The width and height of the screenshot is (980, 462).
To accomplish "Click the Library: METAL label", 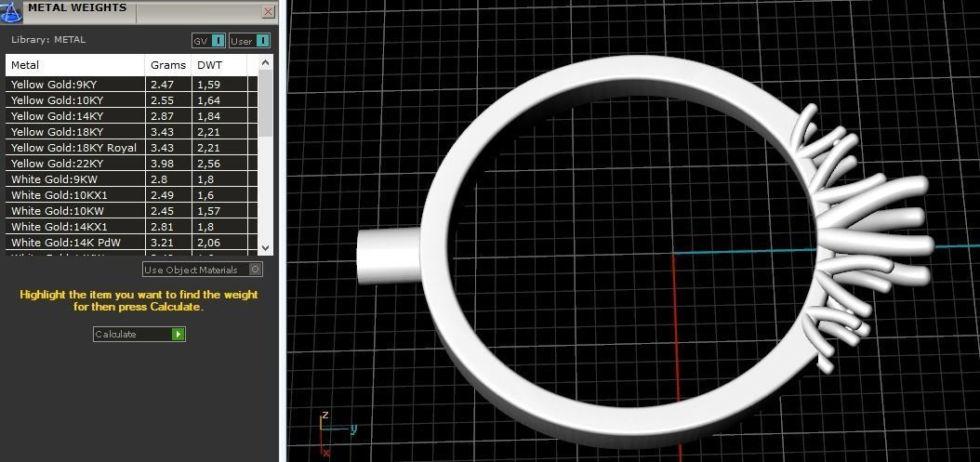I will coord(48,39).
